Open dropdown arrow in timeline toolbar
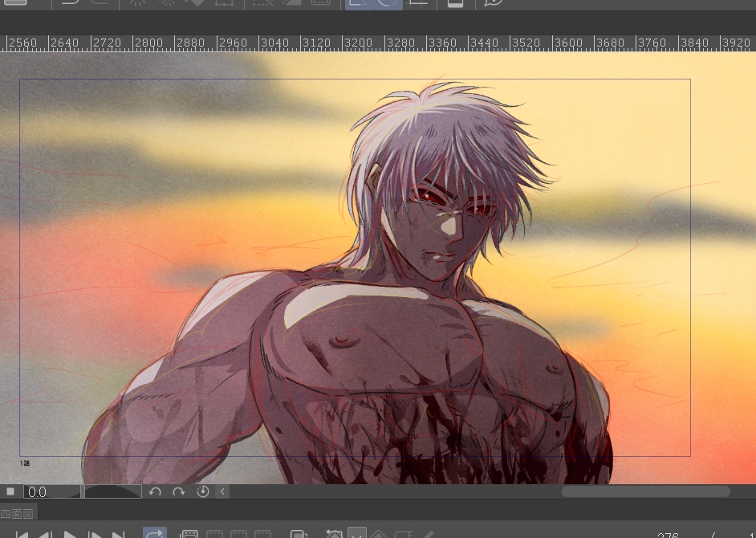 coord(357,535)
